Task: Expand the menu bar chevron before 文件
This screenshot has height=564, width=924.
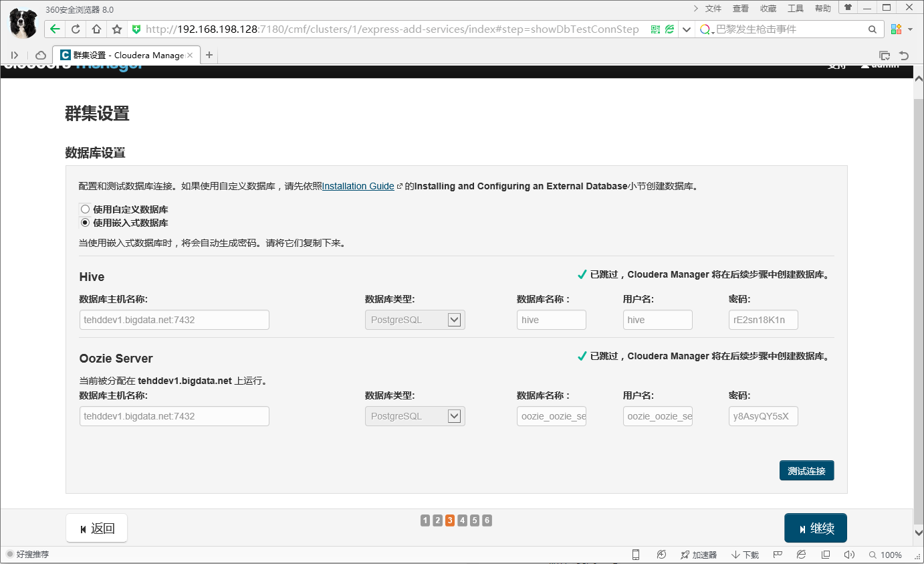Action: pos(696,9)
